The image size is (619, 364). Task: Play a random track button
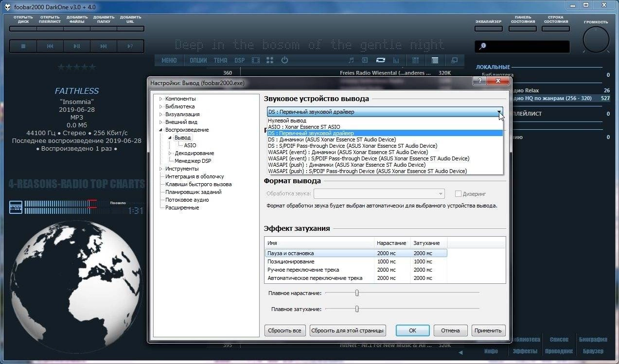tap(130, 46)
